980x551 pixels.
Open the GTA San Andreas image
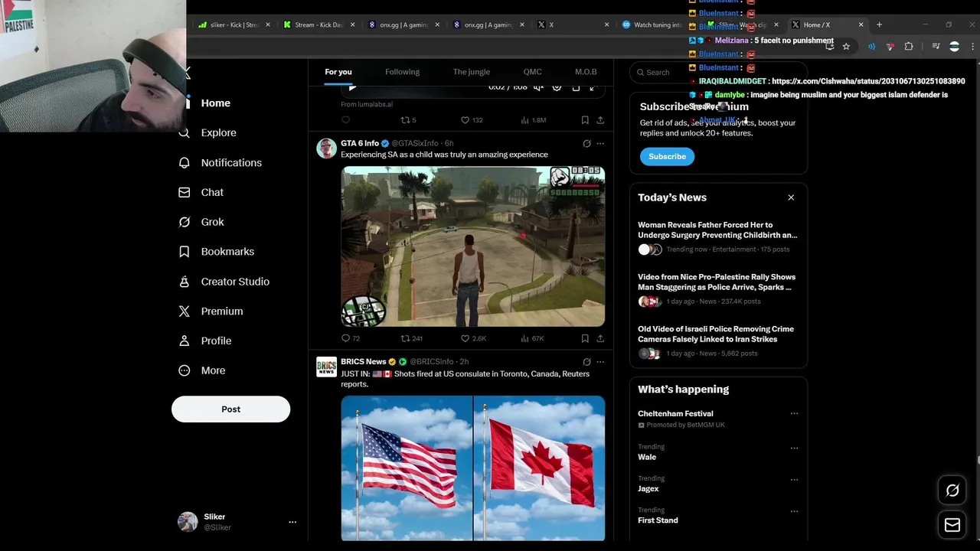pos(473,246)
